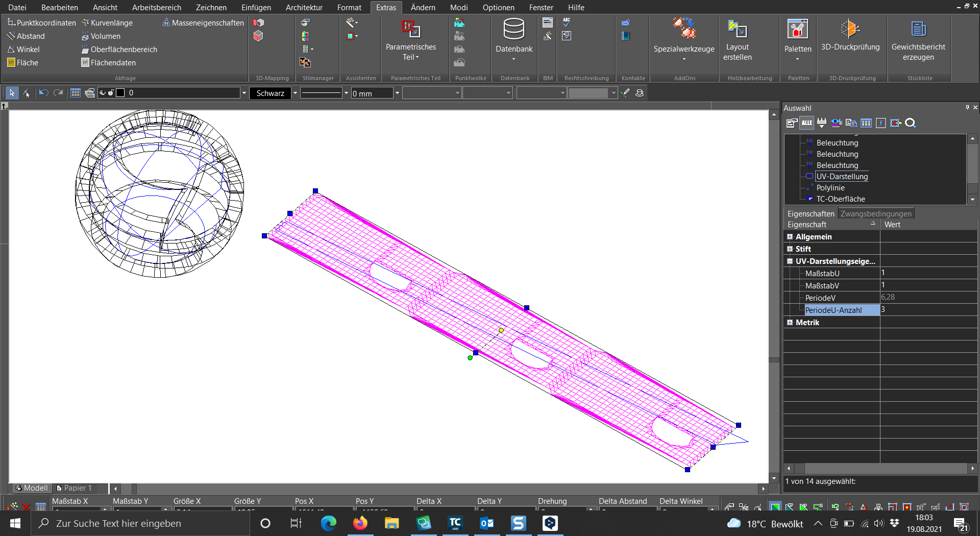Viewport: 980px width, 536px height.
Task: Switch to the Ändern ribbon tab
Action: click(x=423, y=7)
